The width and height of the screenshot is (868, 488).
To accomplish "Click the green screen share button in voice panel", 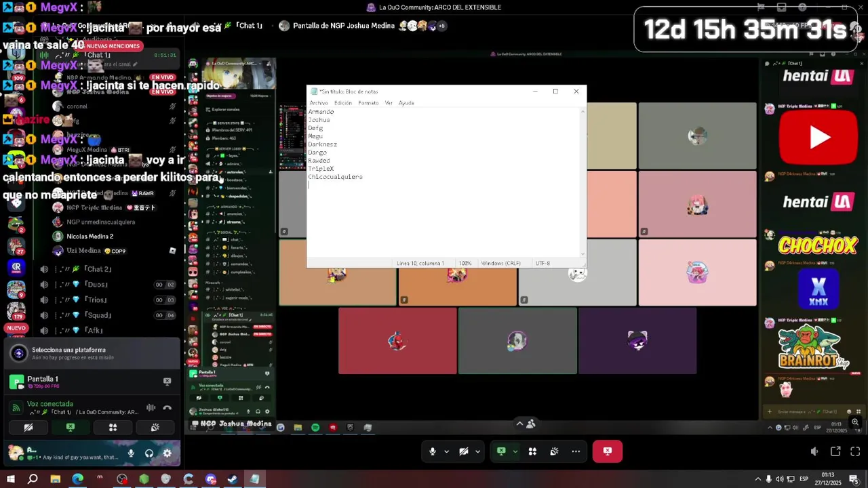I will [x=71, y=428].
